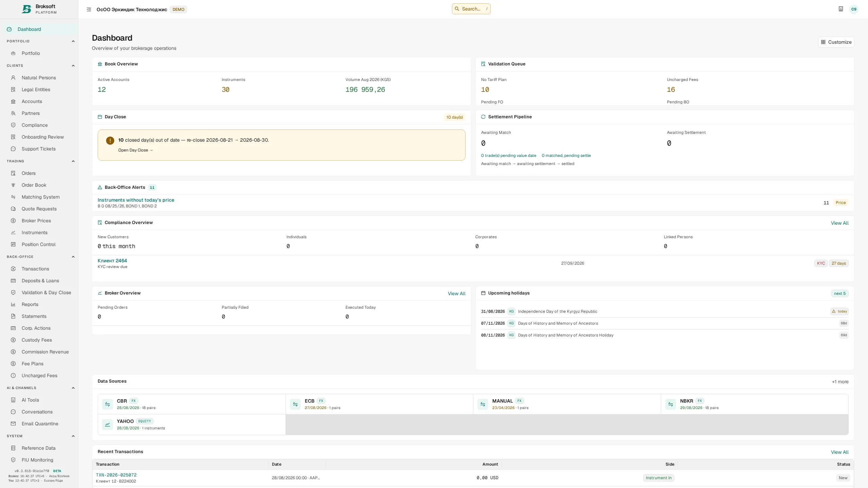The width and height of the screenshot is (868, 488).
Task: Click the Day Close calendar icon
Action: [x=100, y=117]
